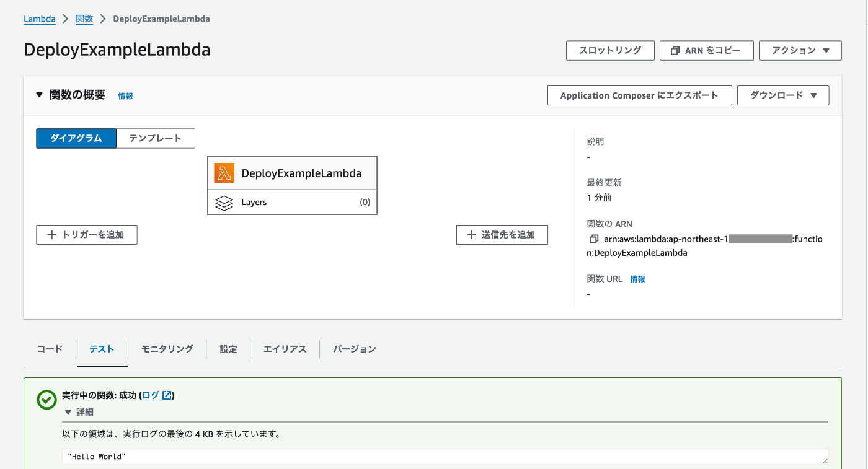The image size is (868, 469).
Task: Click the DeployExampleLambda diagram box title
Action: click(301, 173)
